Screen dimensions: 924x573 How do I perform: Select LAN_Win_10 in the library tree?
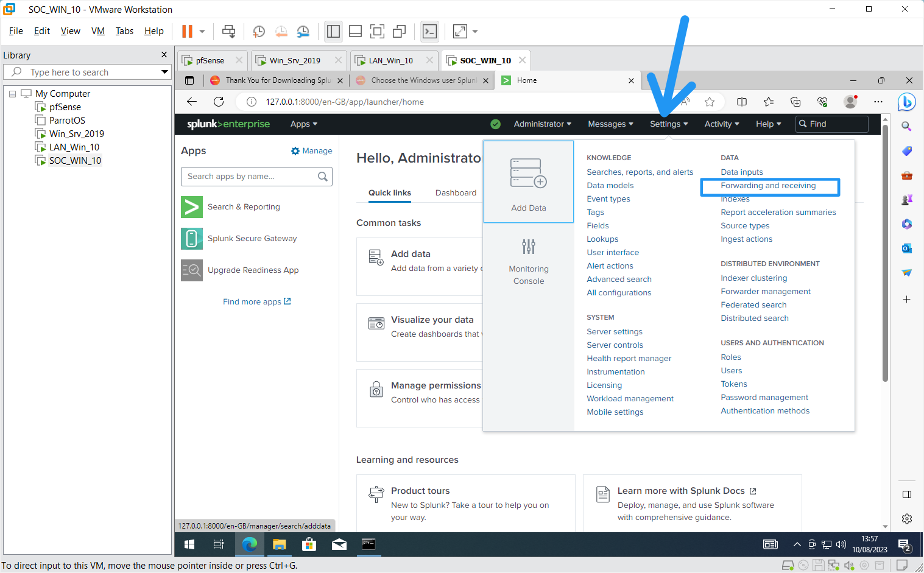click(74, 147)
